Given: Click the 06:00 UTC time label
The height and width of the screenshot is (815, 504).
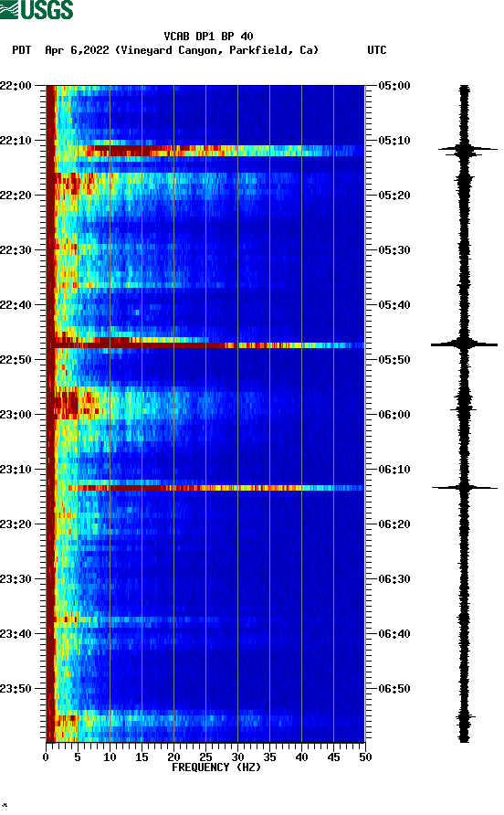Looking at the screenshot, I should (x=394, y=415).
